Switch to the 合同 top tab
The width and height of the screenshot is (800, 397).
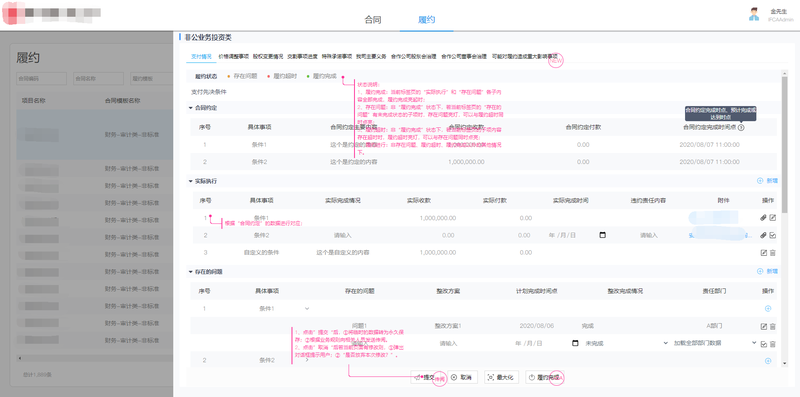point(372,20)
